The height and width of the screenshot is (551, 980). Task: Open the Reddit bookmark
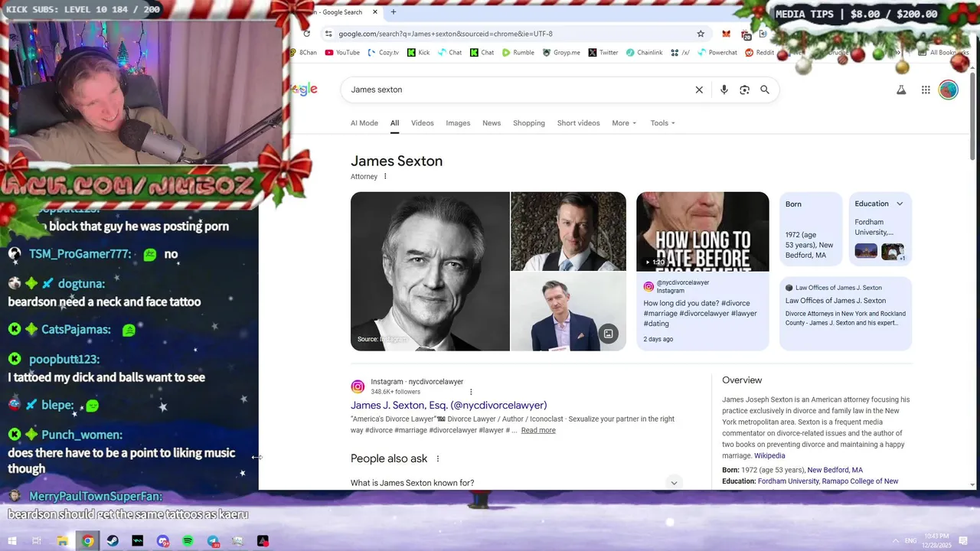point(759,53)
